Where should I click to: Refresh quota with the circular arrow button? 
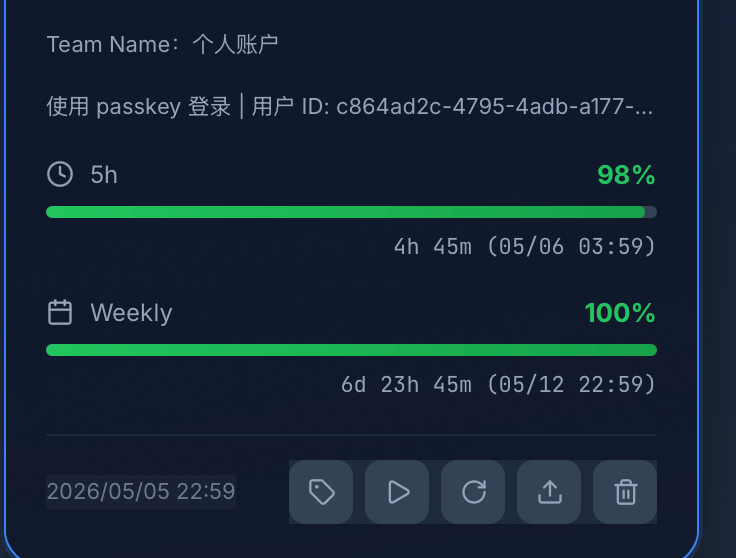[473, 492]
